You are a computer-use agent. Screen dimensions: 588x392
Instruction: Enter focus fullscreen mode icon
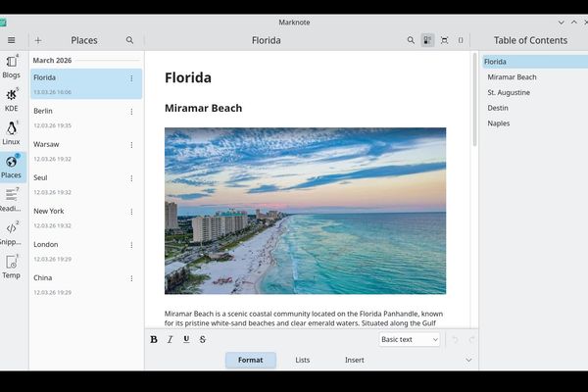(x=444, y=40)
